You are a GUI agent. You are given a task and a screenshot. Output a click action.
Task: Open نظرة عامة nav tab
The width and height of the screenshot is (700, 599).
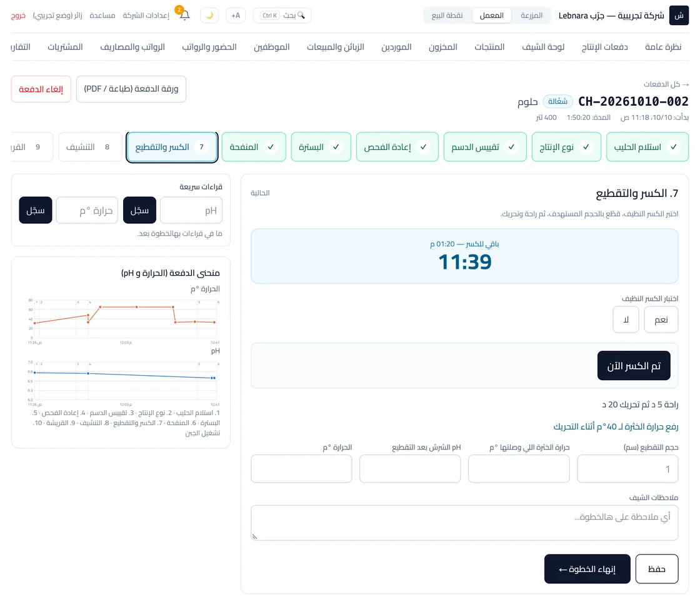663,47
